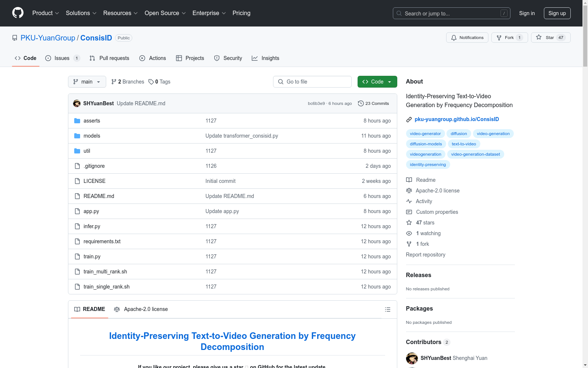Expand the Product menu

point(46,13)
